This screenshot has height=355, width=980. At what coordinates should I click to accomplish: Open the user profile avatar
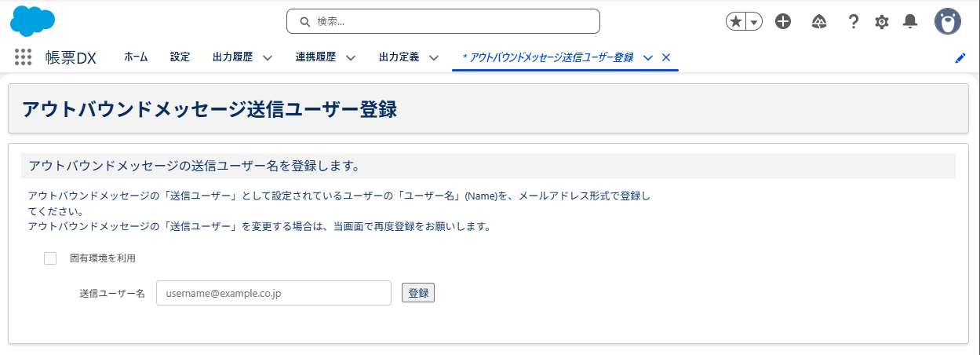click(x=948, y=22)
